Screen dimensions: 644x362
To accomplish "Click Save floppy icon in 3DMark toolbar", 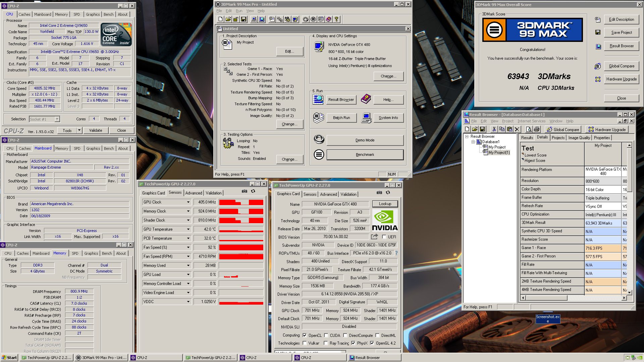I will tap(244, 19).
